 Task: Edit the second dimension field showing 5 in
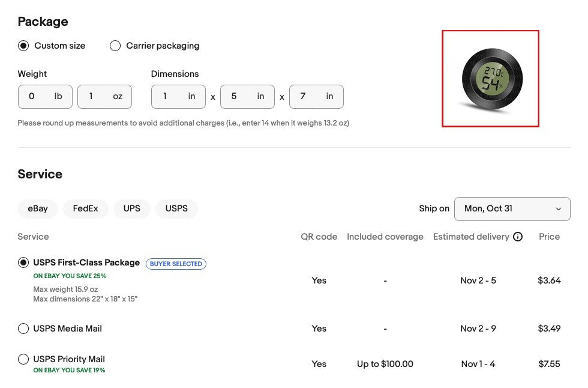click(x=247, y=97)
